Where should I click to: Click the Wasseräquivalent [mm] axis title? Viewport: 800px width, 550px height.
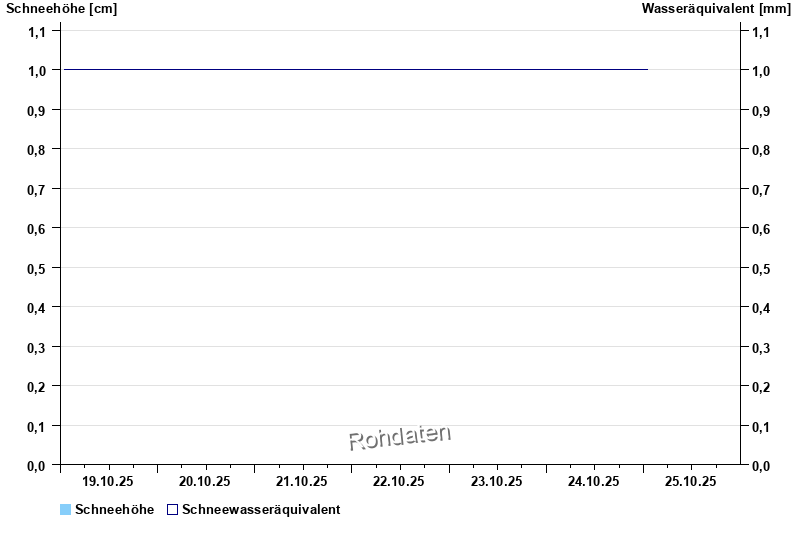716,9
